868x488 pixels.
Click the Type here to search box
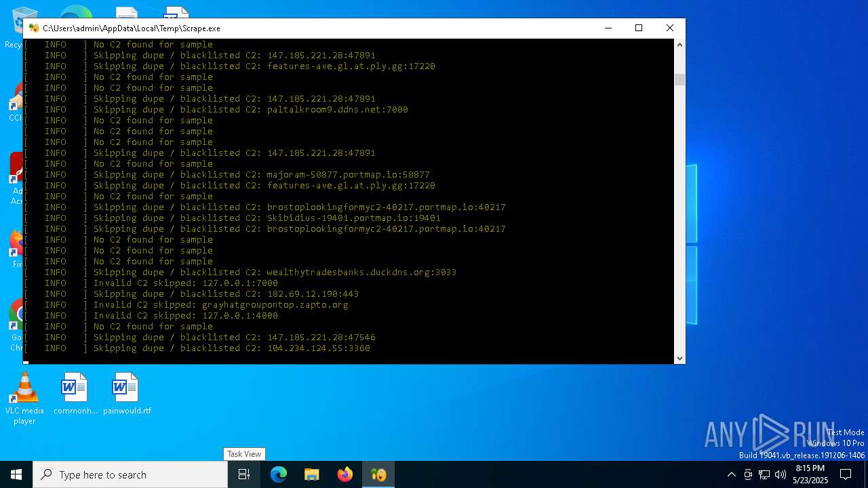coord(130,474)
